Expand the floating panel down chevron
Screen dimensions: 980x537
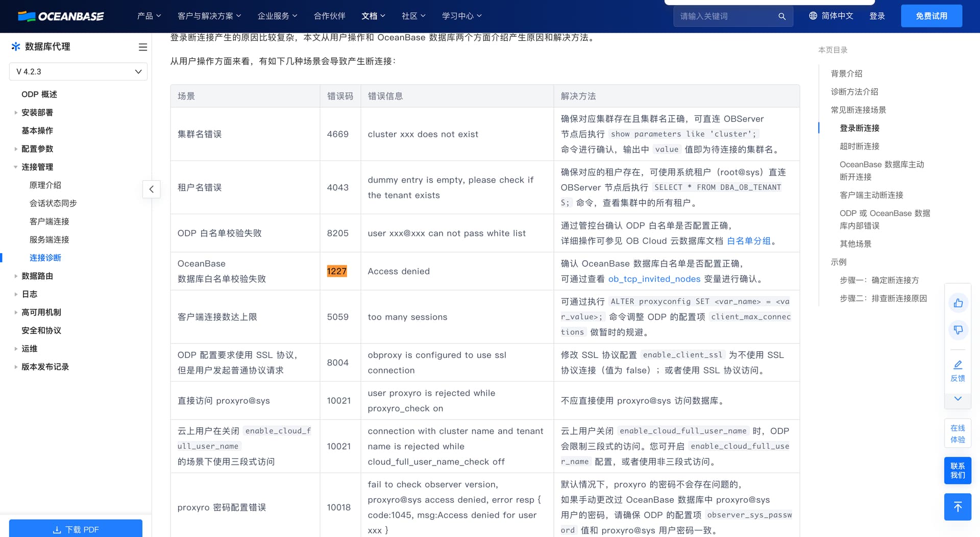pyautogui.click(x=958, y=399)
